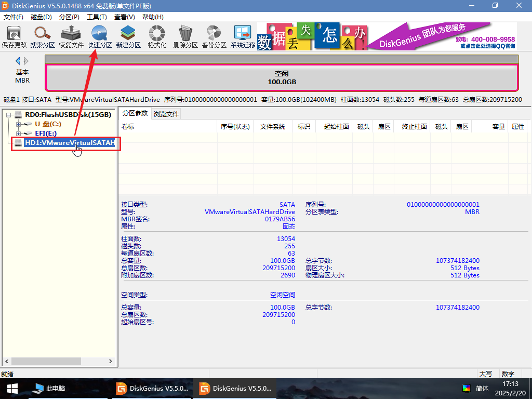Image resolution: width=532 pixels, height=399 pixels.
Task: Switch to the 浏览文件 tab
Action: (x=166, y=114)
